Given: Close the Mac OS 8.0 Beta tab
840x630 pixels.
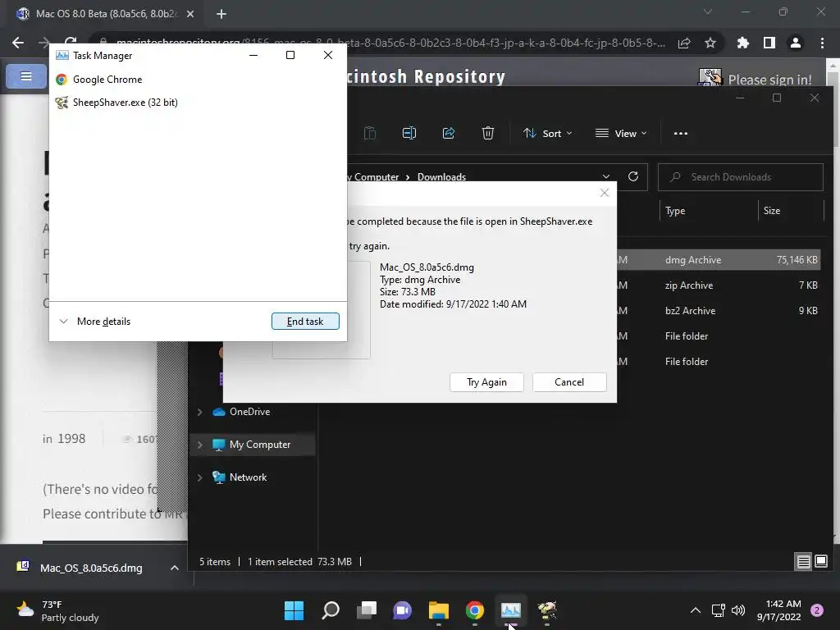Looking at the screenshot, I should 190,14.
